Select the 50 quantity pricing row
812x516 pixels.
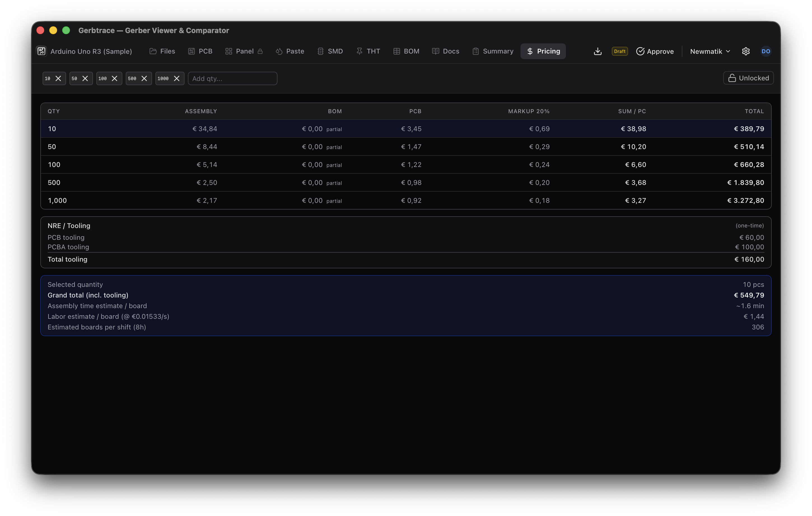(406, 147)
